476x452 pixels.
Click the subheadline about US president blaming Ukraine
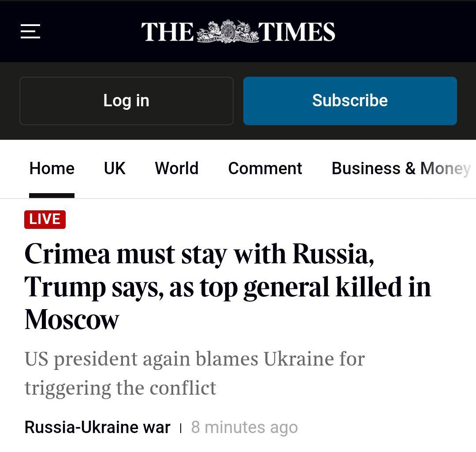194,359
